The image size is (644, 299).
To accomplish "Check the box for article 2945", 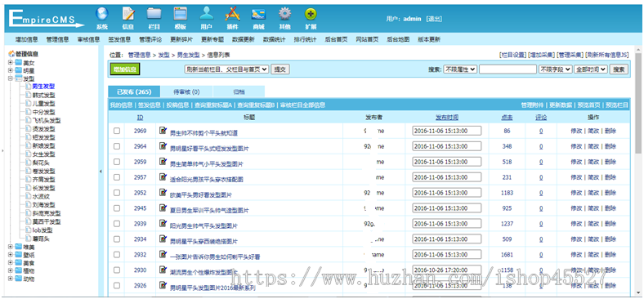I will 117,208.
